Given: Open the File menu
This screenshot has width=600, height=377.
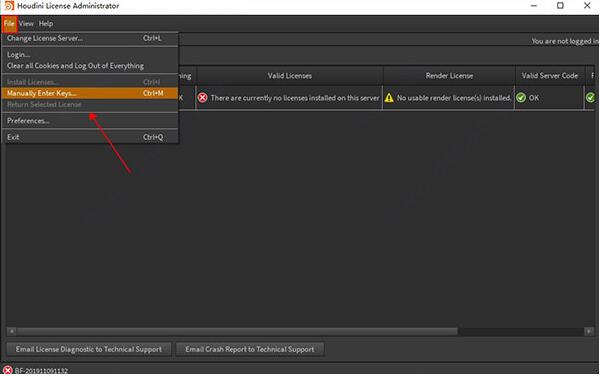Looking at the screenshot, I should click(x=9, y=23).
